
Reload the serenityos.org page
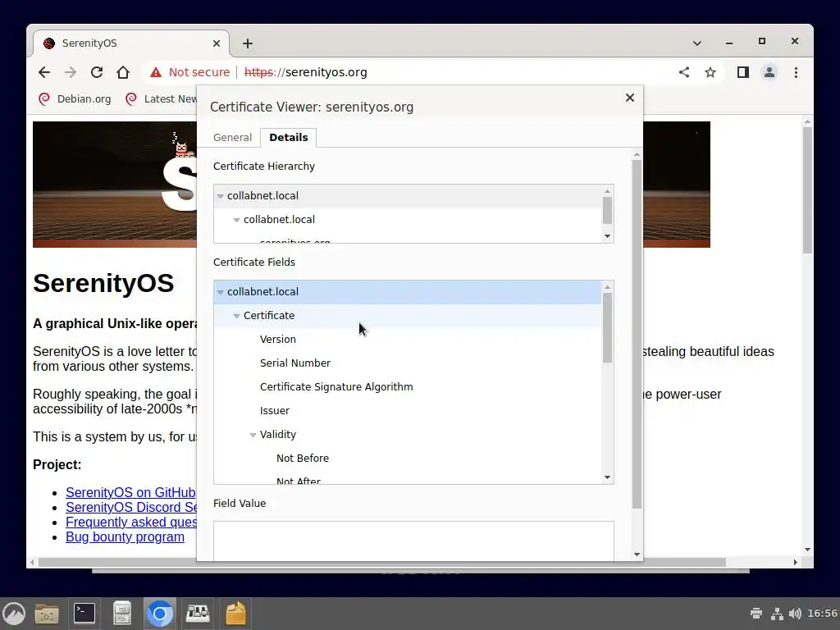[x=97, y=72]
